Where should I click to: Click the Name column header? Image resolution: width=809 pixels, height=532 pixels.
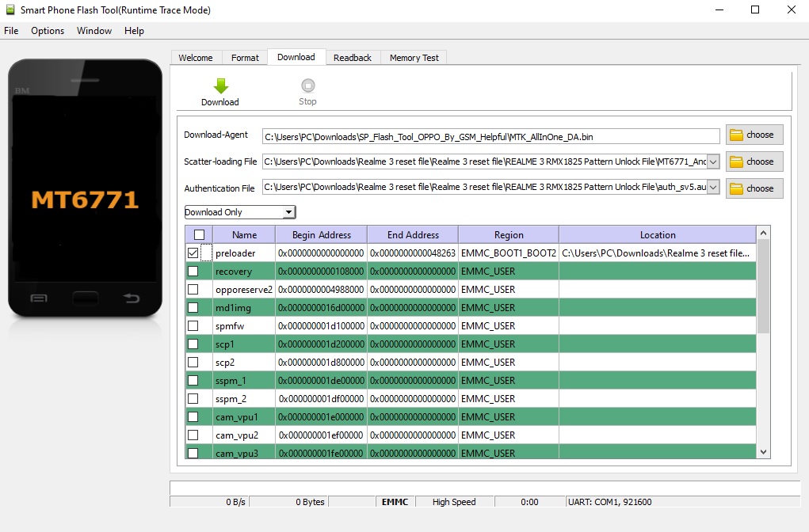tap(244, 235)
